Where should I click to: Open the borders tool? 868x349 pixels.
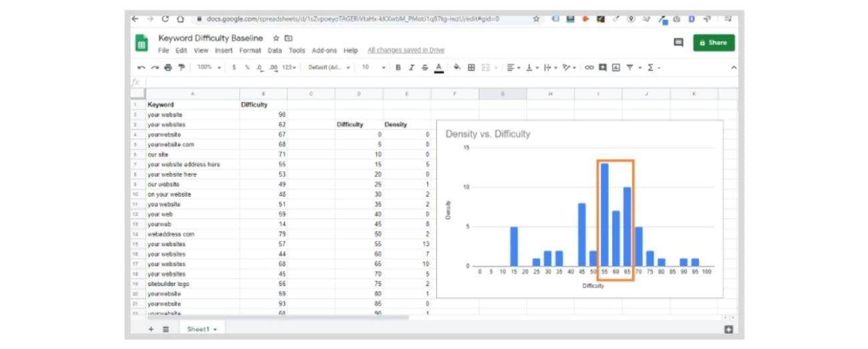coord(471,67)
